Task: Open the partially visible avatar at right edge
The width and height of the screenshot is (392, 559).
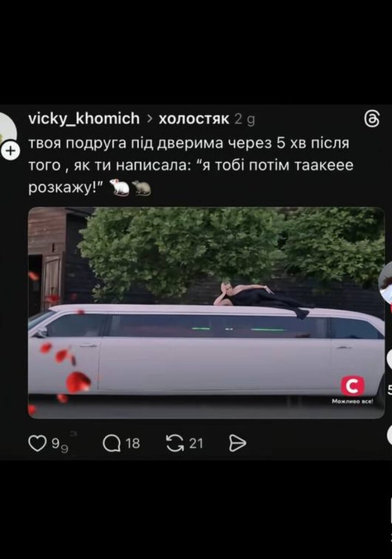Action: pos(385,283)
